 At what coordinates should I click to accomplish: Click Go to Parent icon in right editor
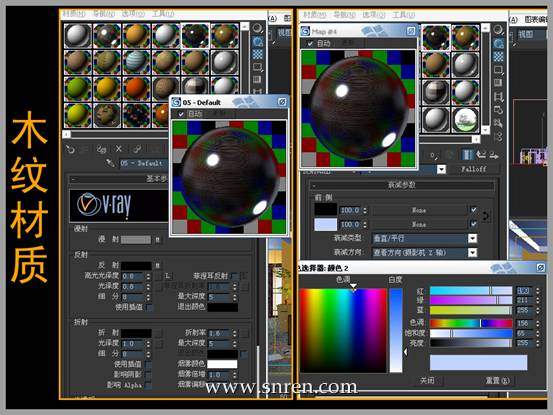pos(481,154)
